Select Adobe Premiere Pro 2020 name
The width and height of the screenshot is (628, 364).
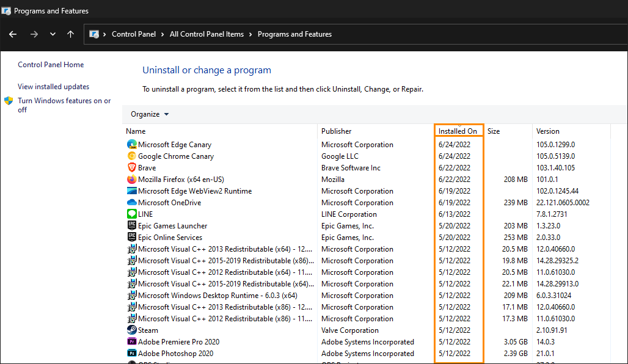tap(178, 342)
